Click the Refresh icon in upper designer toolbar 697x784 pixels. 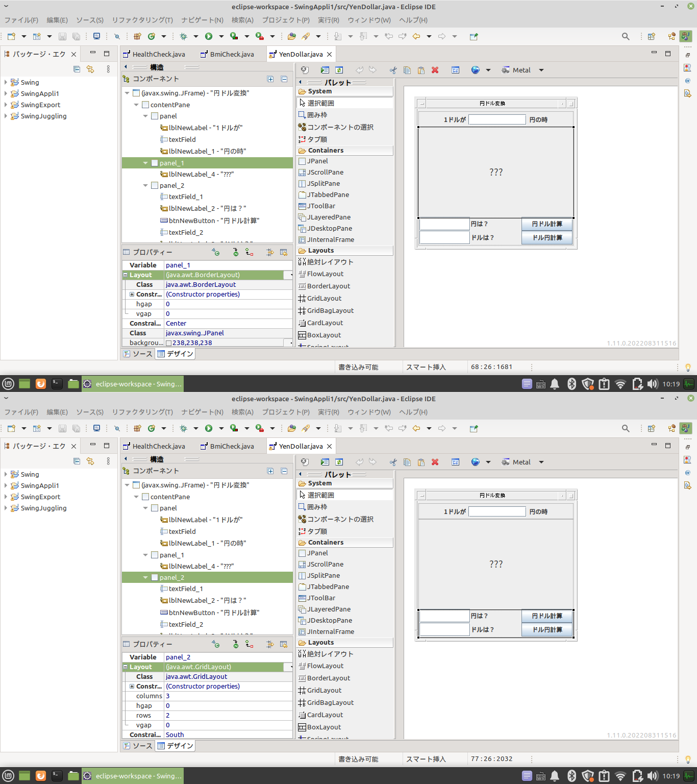[x=339, y=70]
